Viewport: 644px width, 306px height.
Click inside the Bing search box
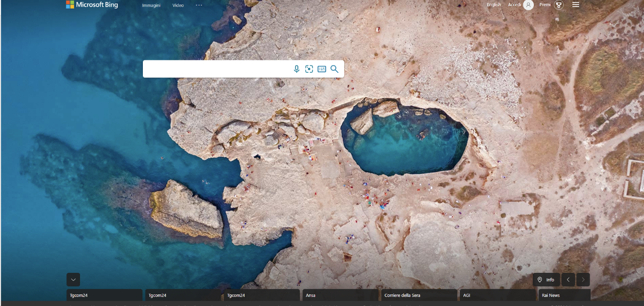coord(216,69)
